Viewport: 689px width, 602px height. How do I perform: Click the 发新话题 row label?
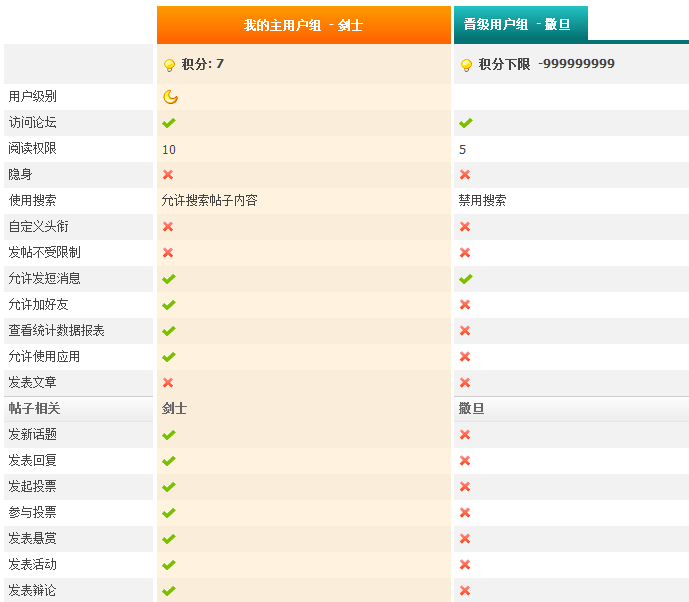33,434
